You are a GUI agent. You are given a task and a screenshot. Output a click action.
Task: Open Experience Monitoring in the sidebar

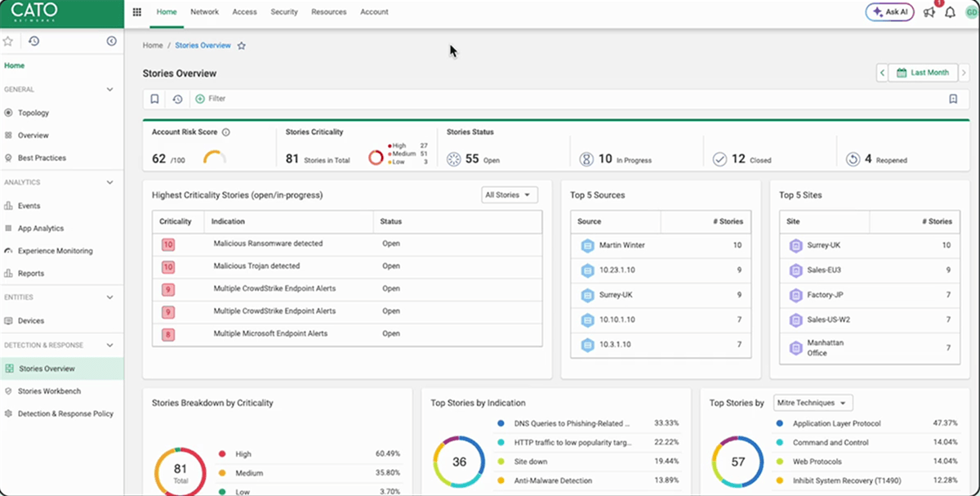tap(61, 251)
